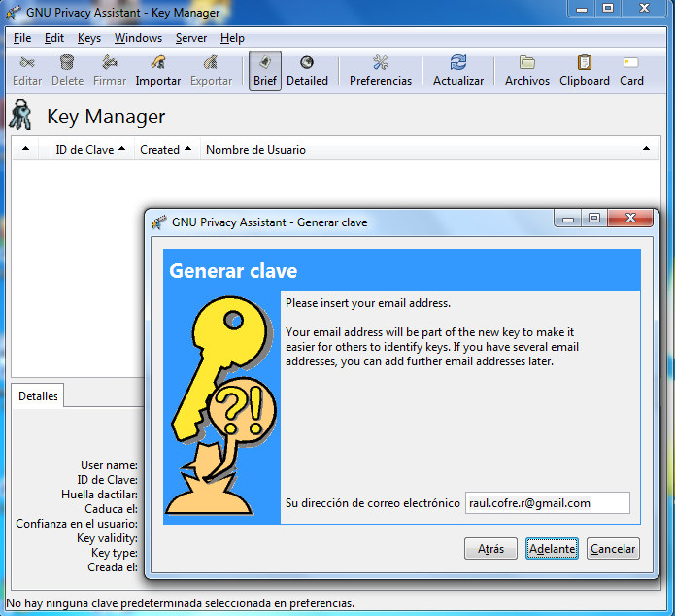The width and height of the screenshot is (675, 616).
Task: Open the Keys menu
Action: pyautogui.click(x=89, y=38)
